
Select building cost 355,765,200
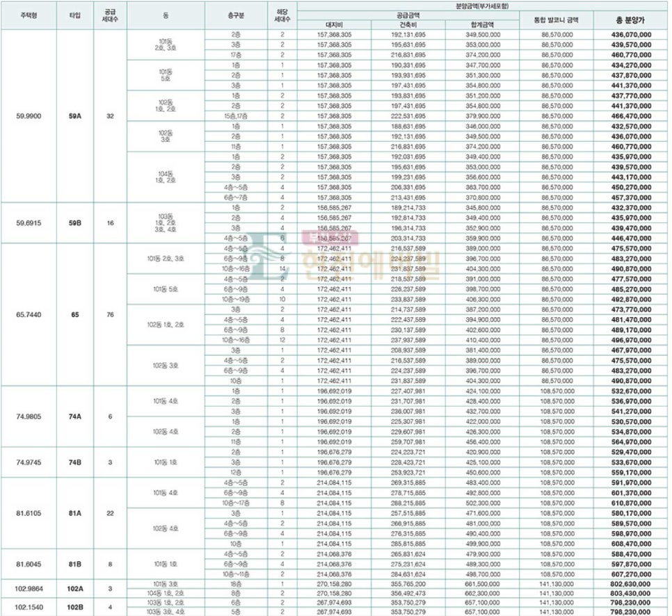pos(408,584)
